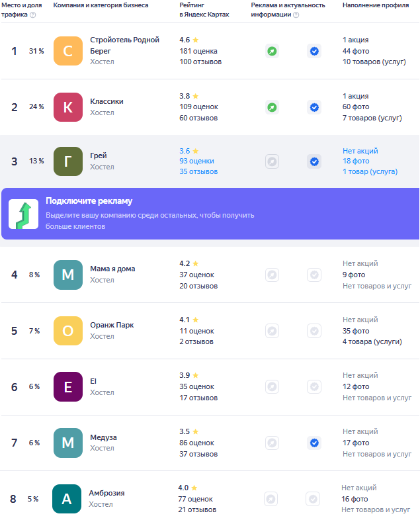Select company name Оранж Парк

tap(112, 325)
